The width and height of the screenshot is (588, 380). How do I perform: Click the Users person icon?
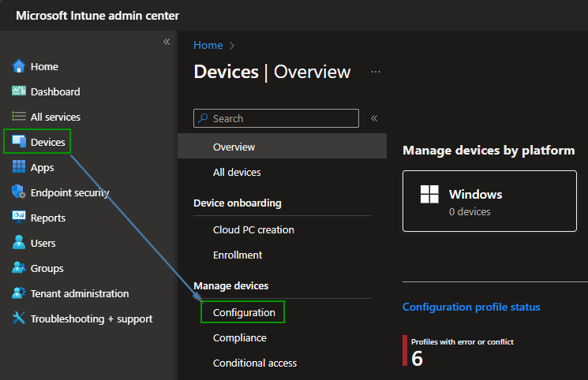(x=19, y=243)
